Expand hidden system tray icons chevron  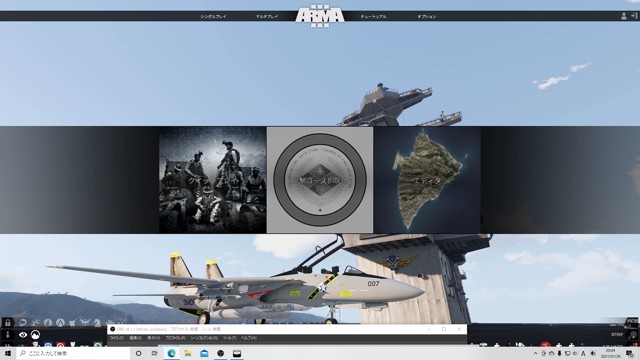[536, 353]
